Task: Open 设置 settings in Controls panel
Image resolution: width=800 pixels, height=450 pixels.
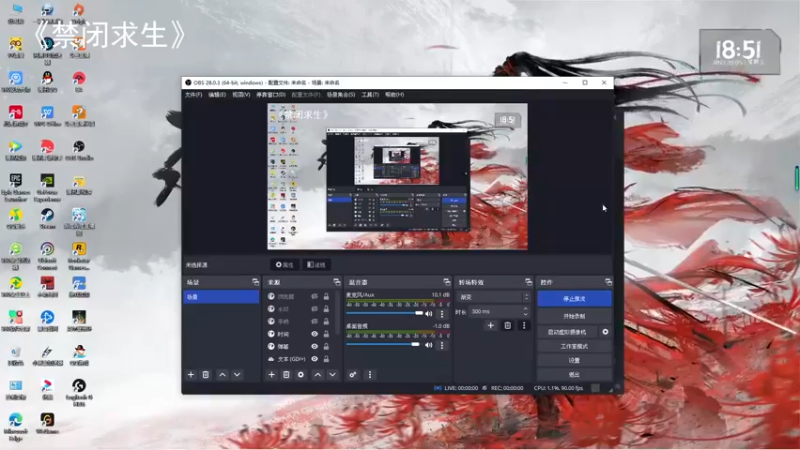Action: (x=574, y=360)
